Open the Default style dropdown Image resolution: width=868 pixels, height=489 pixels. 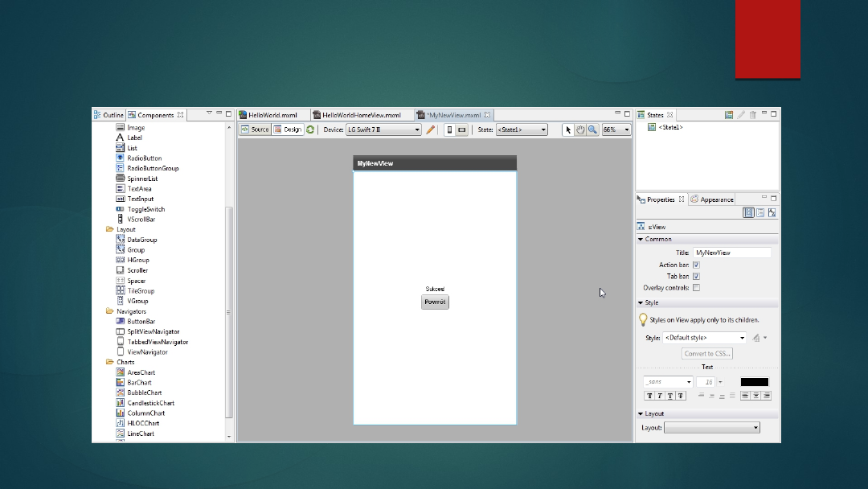coord(705,338)
